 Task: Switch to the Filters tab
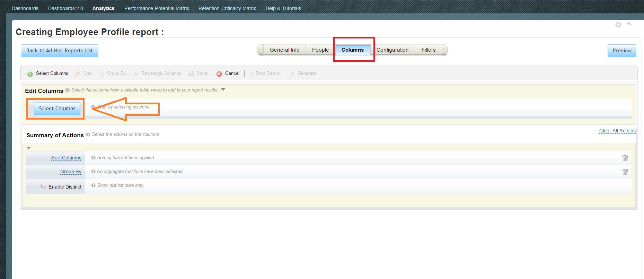coord(429,50)
